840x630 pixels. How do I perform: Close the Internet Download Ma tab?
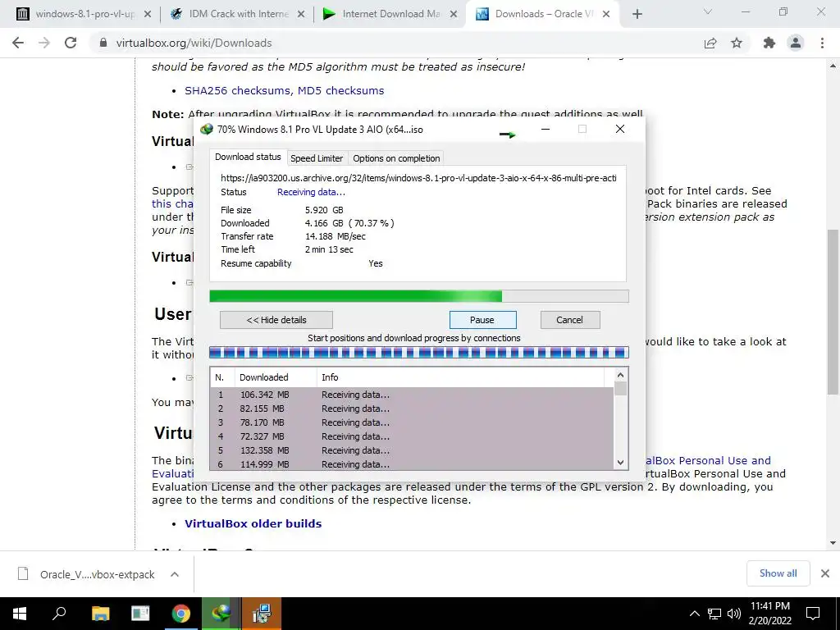[454, 15]
